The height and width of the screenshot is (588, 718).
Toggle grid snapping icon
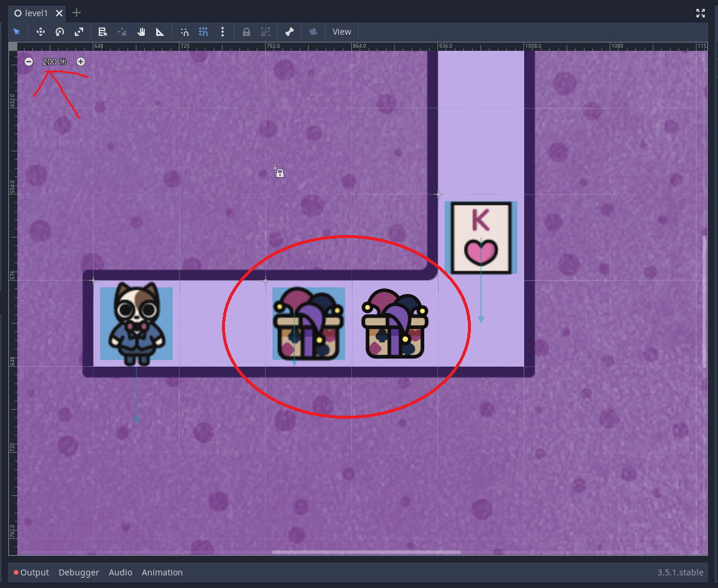click(x=203, y=32)
